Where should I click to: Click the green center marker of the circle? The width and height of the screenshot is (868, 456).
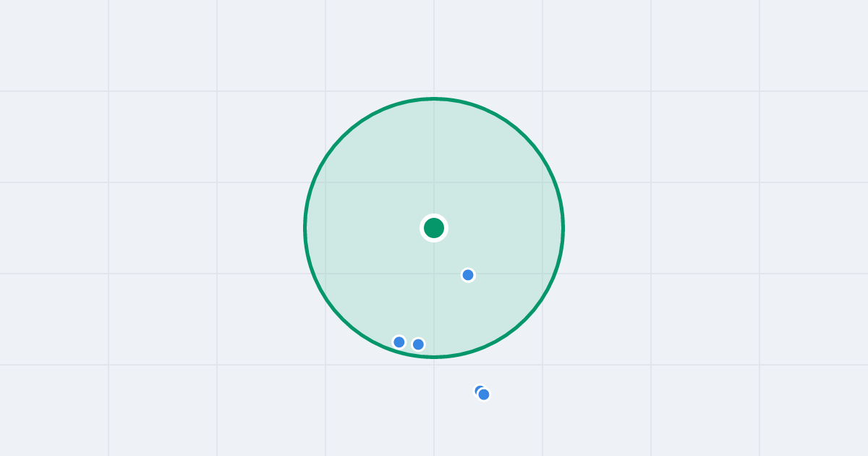(x=434, y=228)
